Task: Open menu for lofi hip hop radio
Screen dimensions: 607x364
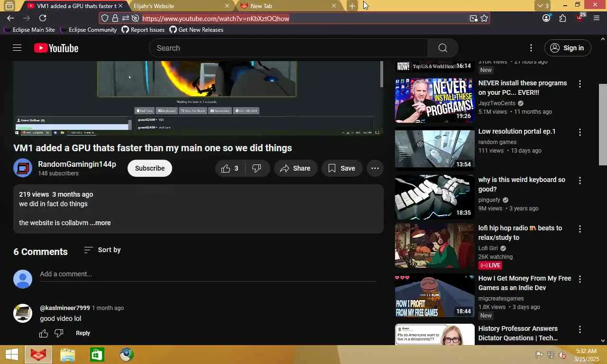Action: [579, 229]
